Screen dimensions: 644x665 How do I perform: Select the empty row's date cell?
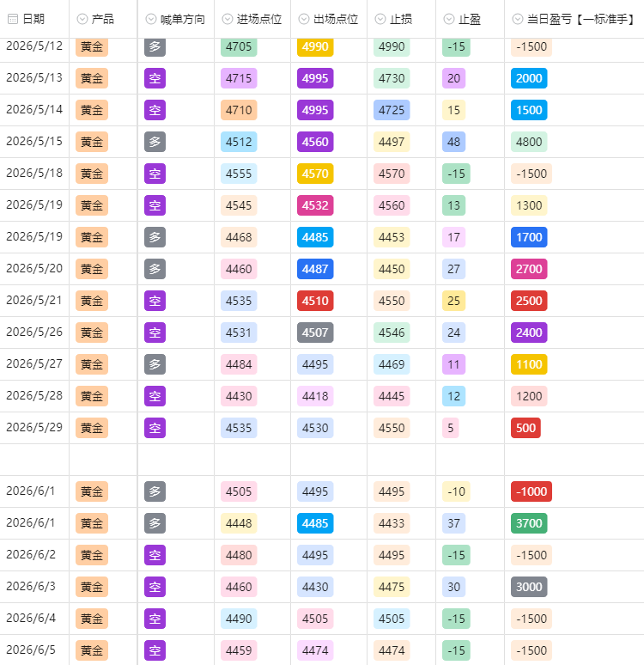click(x=34, y=460)
